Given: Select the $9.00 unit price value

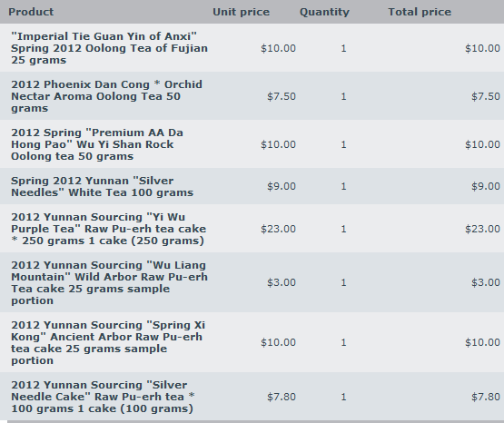Looking at the screenshot, I should (x=282, y=187).
